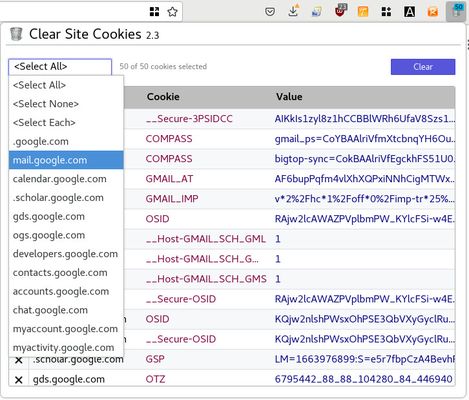Pick developers.google.com from the dropdown
This screenshot has height=400, width=469.
point(66,254)
